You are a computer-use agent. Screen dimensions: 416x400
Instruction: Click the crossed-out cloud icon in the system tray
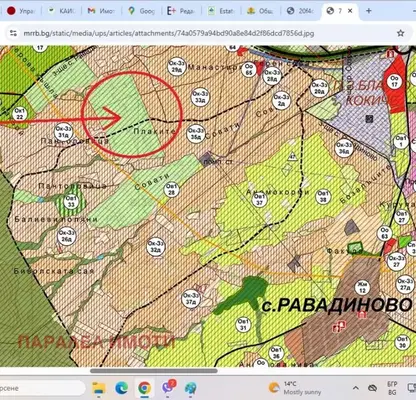(x=372, y=388)
